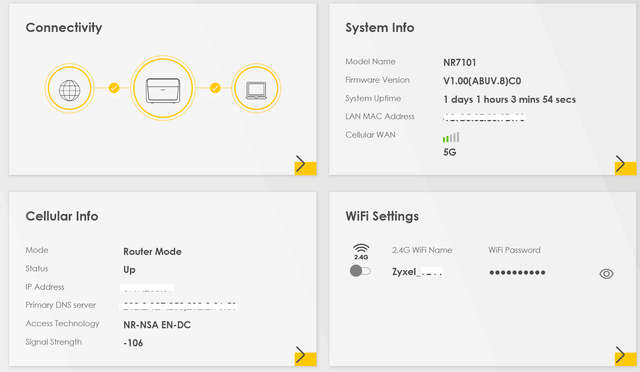Click the Cellular WAN signal bars icon
The height and width of the screenshot is (372, 640).
451,137
